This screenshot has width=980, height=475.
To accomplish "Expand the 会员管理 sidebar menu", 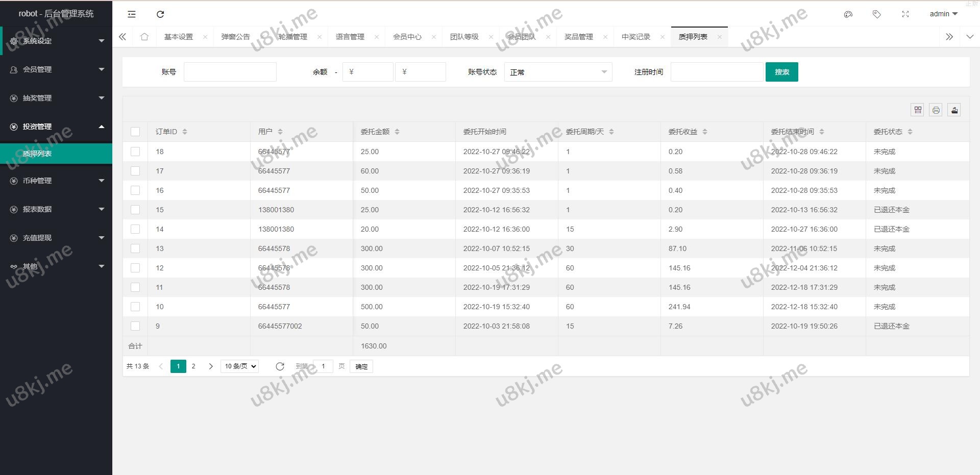I will click(x=56, y=69).
